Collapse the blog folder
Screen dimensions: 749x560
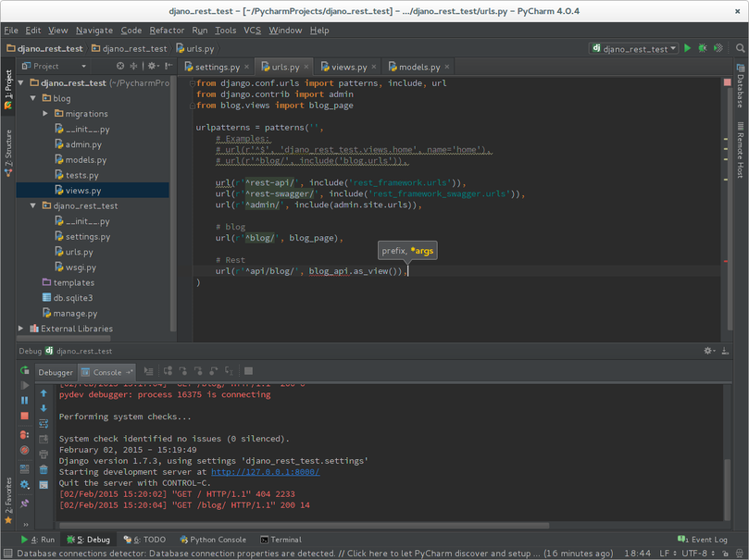[x=33, y=98]
